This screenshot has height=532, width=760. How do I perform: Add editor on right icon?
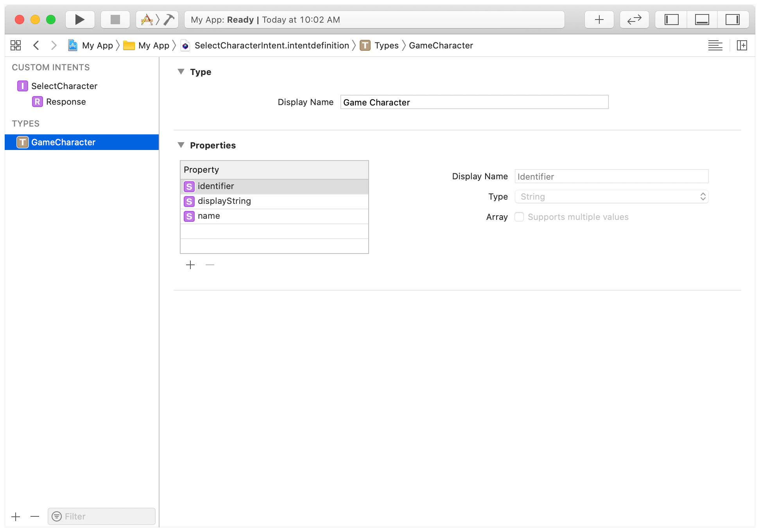pyautogui.click(x=742, y=45)
